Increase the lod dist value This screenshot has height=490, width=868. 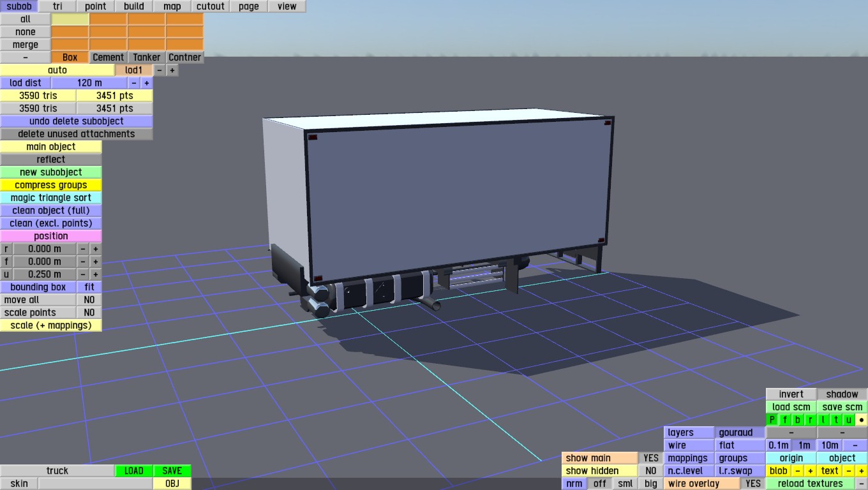pos(147,83)
